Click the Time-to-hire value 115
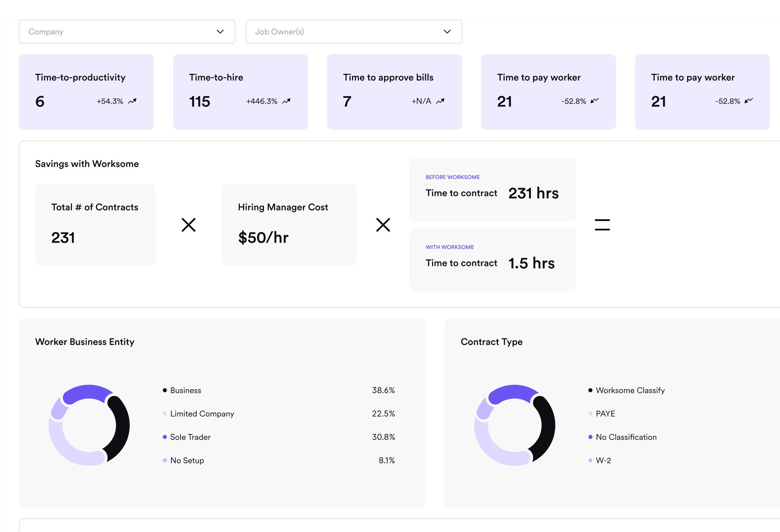 coord(200,102)
